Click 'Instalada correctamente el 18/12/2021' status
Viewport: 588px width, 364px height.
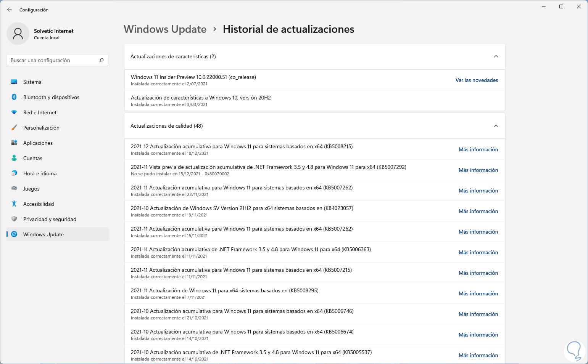tap(170, 153)
